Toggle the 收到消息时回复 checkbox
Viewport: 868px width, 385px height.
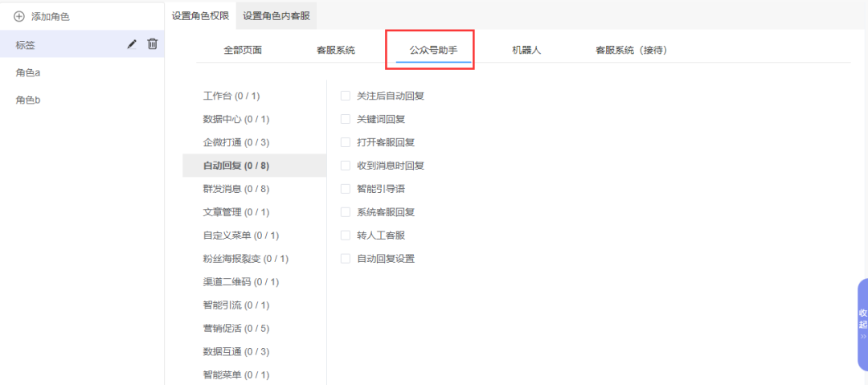tap(346, 166)
